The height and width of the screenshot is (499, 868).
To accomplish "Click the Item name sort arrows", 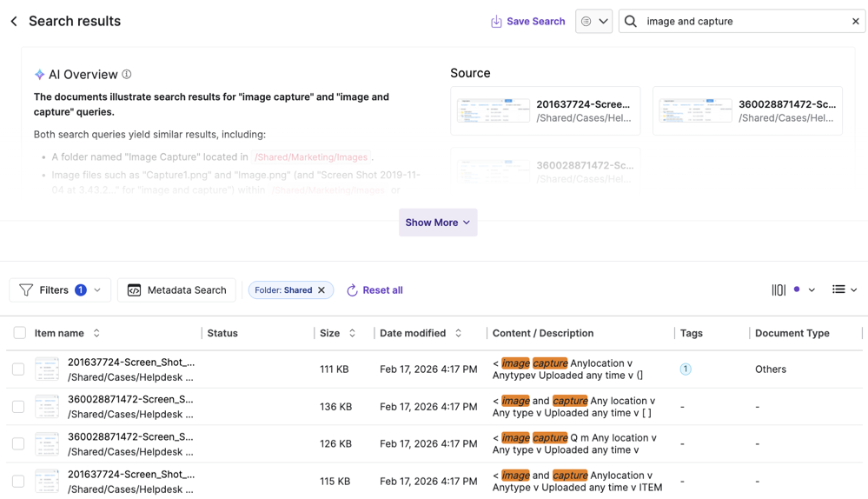I will tap(96, 333).
